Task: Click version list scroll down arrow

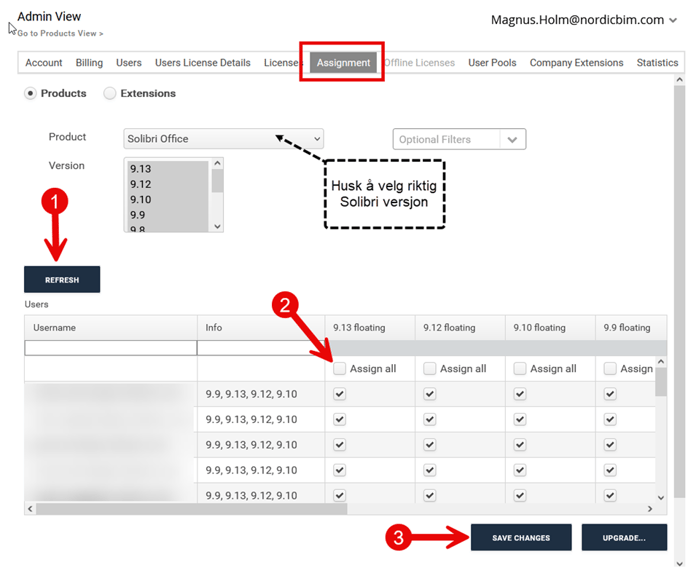Action: click(x=217, y=226)
